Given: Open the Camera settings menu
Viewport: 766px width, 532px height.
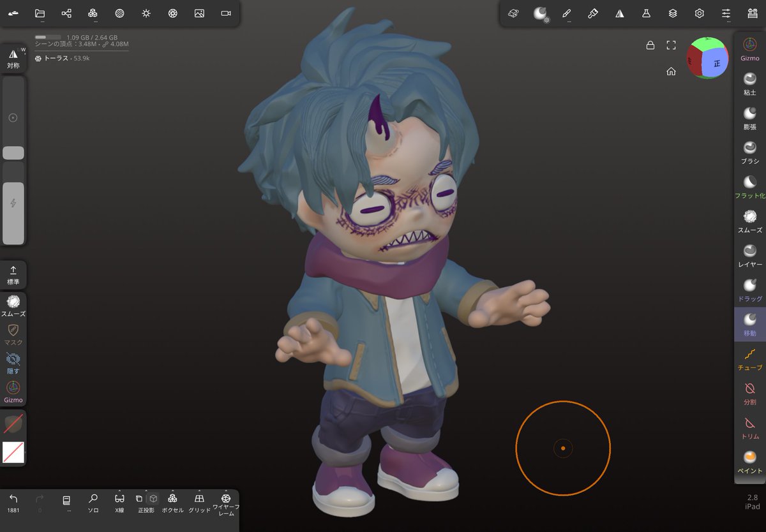Looking at the screenshot, I should coord(226,13).
